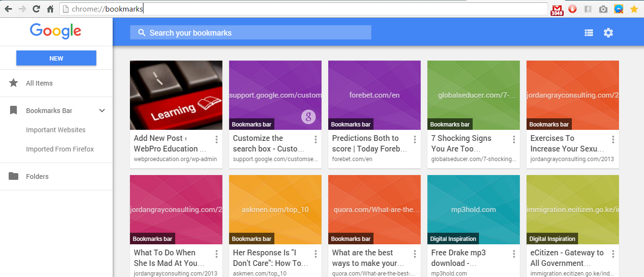Click the Bookmarks Bar bookmark icon
Viewport: 644px width, 277px height.
(13, 111)
